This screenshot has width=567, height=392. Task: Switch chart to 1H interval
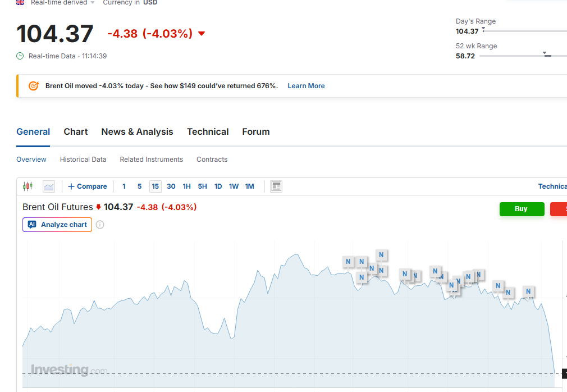(186, 186)
